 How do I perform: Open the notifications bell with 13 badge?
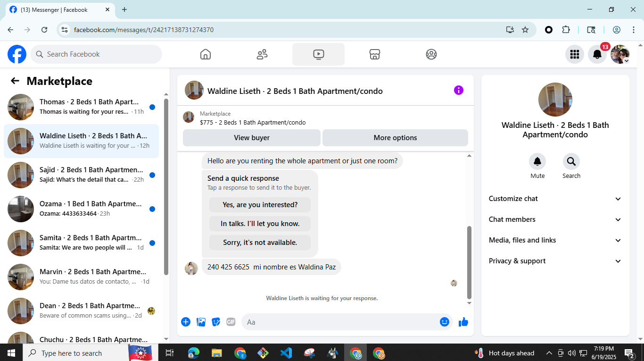(597, 54)
